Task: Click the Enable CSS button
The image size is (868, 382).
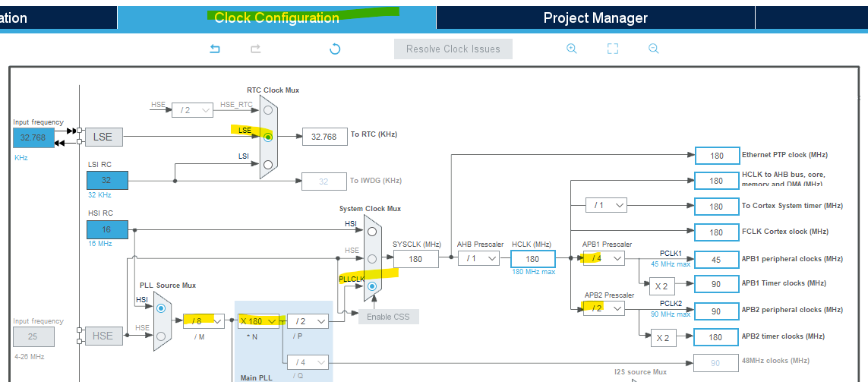Action: [x=389, y=317]
